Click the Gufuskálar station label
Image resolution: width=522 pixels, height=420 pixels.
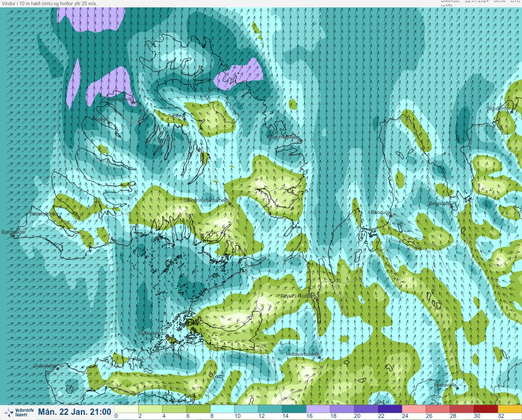[45, 365]
